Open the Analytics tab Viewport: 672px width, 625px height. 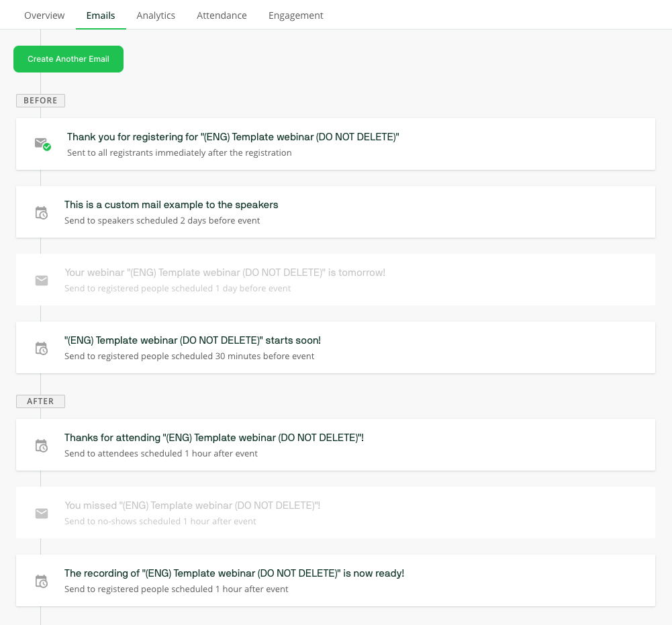[156, 15]
